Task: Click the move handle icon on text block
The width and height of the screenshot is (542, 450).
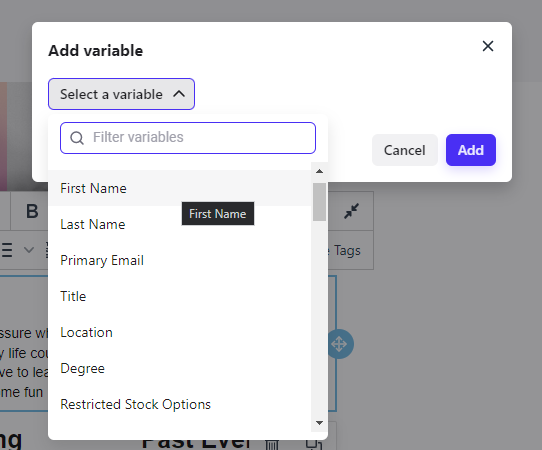Action: 340,344
